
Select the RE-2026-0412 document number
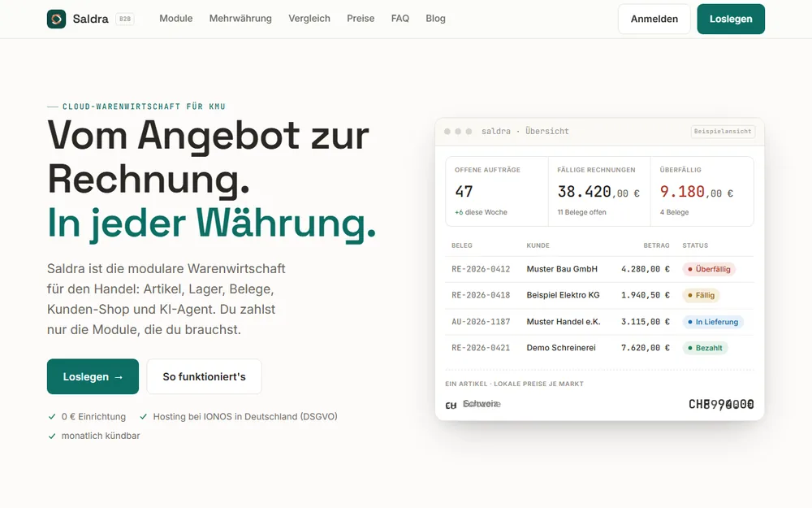(x=481, y=269)
